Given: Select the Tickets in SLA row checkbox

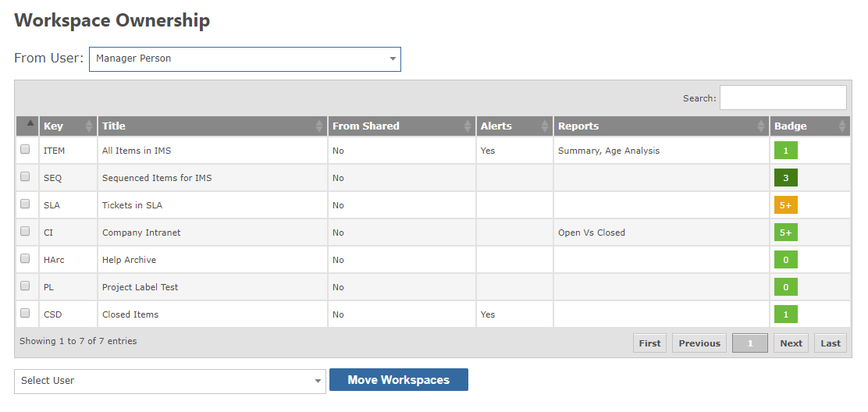Looking at the screenshot, I should pyautogui.click(x=25, y=204).
